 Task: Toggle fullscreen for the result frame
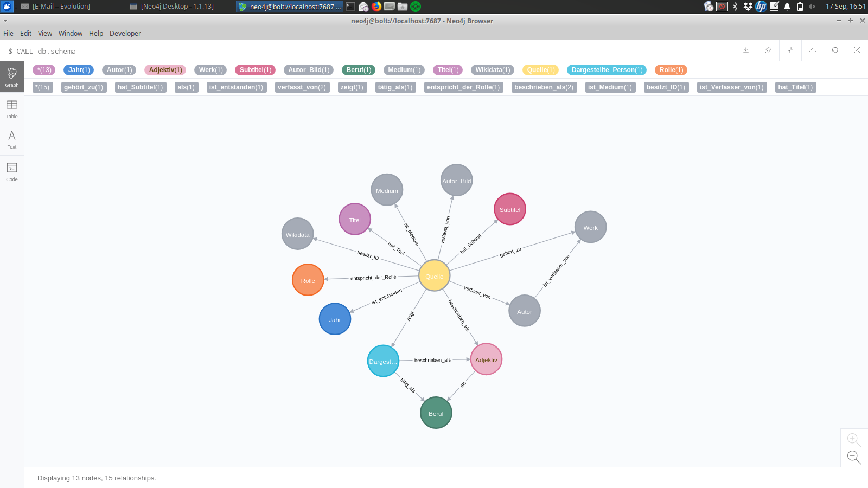[x=790, y=50]
